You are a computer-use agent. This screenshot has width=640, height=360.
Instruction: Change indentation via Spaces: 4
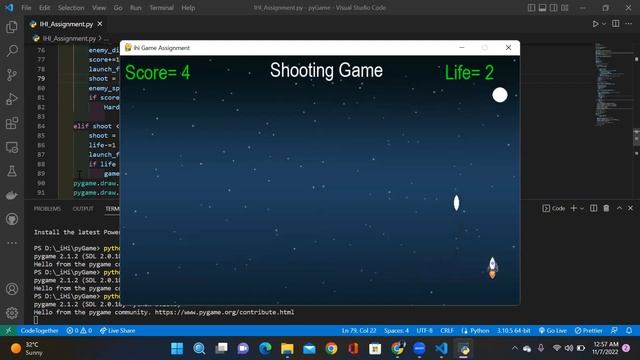(396, 331)
